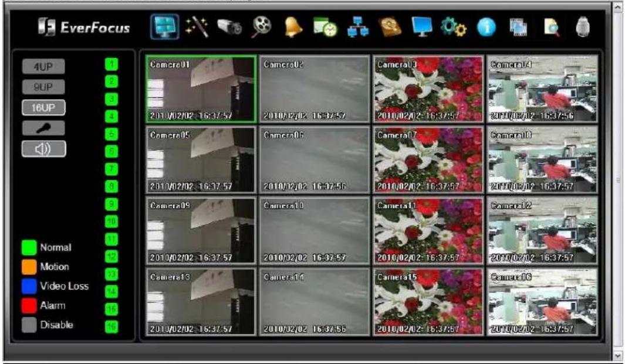Select channel 5 status indicator
The width and height of the screenshot is (625, 364).
[x=112, y=134]
